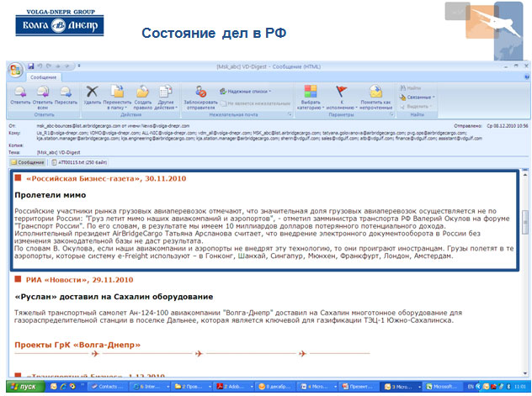Open Параметры group dialog launcher
This screenshot has width=532, height=396.
(392, 114)
